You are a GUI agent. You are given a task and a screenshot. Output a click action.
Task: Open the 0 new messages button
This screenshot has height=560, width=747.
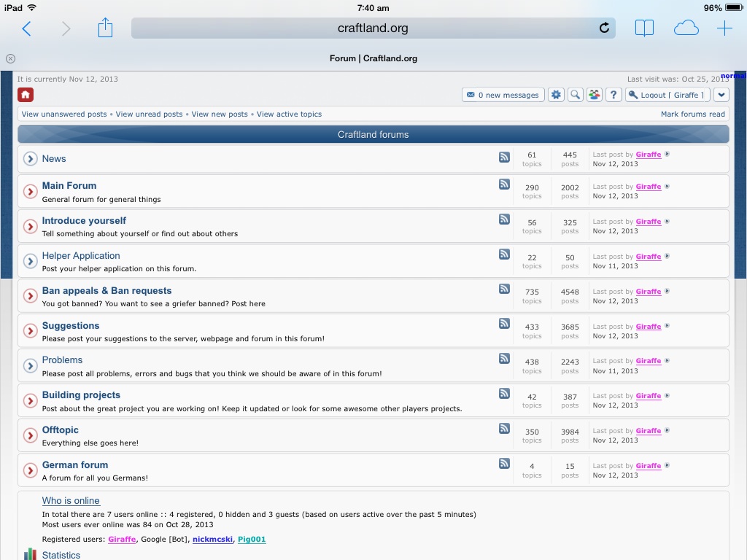point(503,95)
